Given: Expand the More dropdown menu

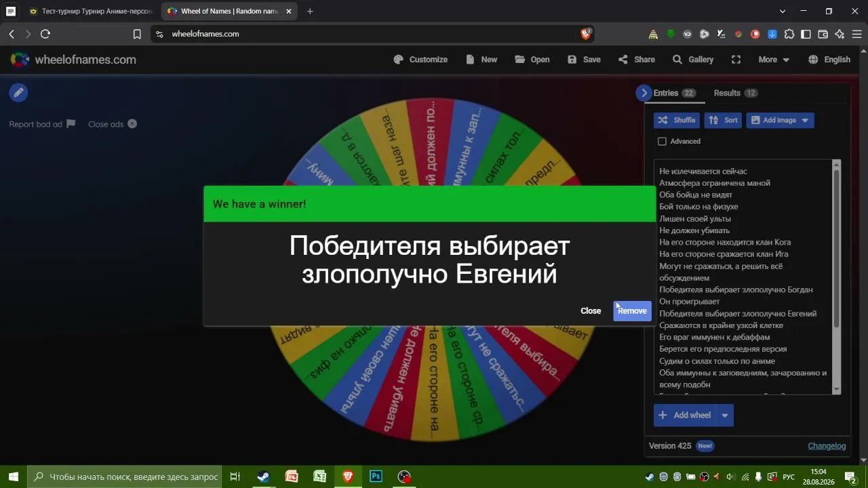Looking at the screenshot, I should click(774, 60).
